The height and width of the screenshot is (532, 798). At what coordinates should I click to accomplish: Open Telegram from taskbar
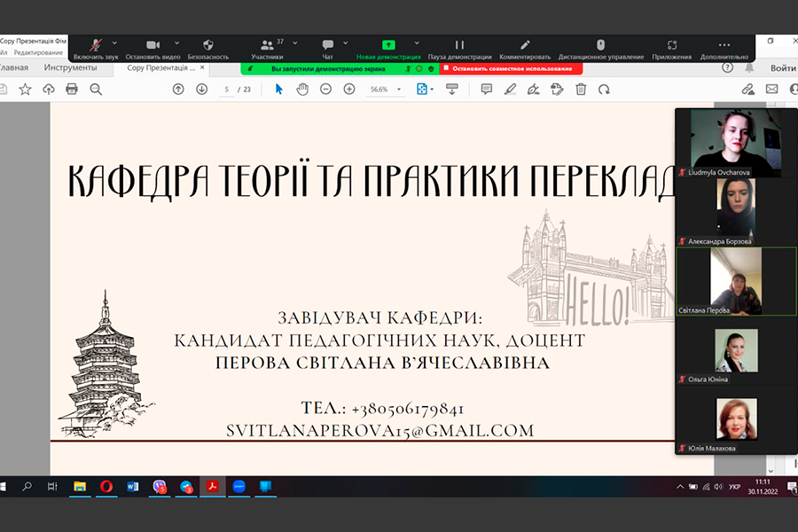(x=186, y=487)
